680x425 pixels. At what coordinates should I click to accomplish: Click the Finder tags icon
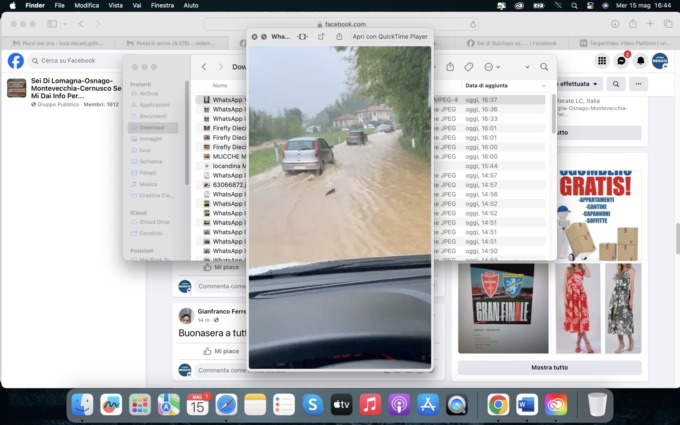(469, 67)
